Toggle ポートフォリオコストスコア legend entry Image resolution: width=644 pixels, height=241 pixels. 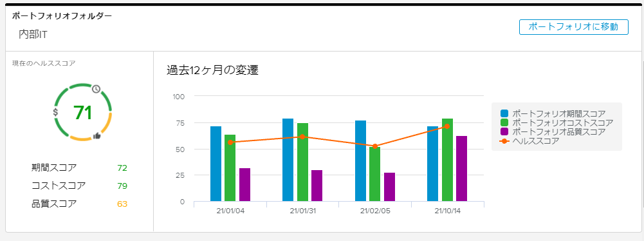coord(557,122)
